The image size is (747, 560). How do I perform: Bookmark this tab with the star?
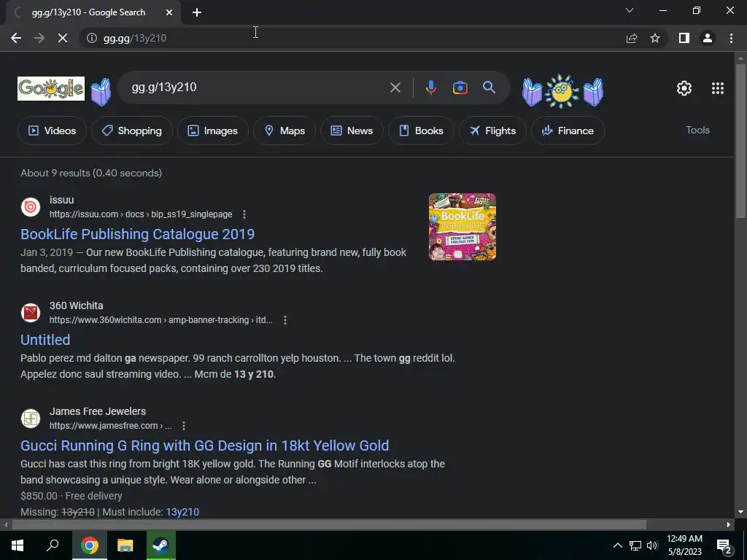click(x=655, y=38)
